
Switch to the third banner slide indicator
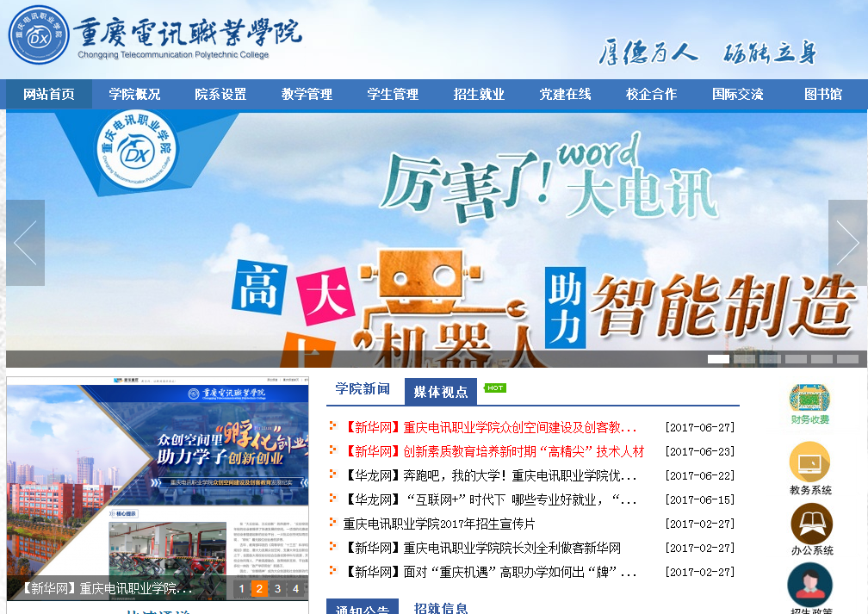770,359
